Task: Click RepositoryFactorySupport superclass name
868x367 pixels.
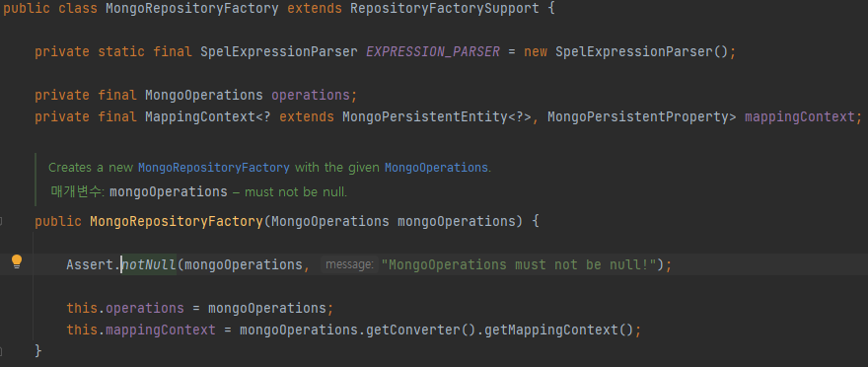Action: pyautogui.click(x=445, y=9)
